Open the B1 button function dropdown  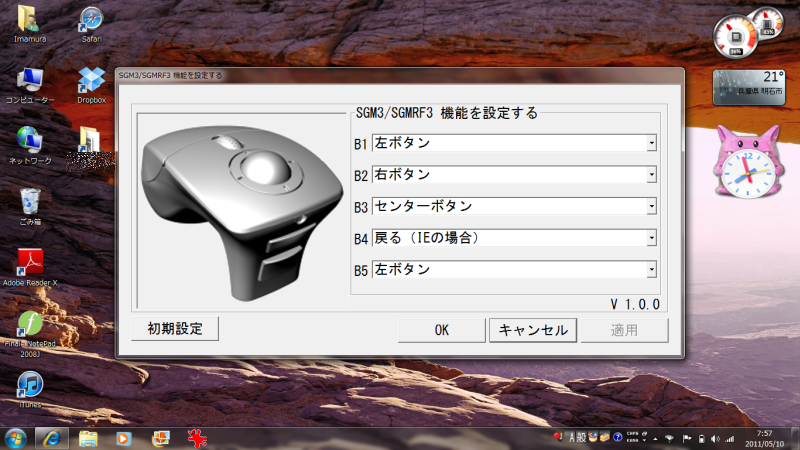pos(514,143)
